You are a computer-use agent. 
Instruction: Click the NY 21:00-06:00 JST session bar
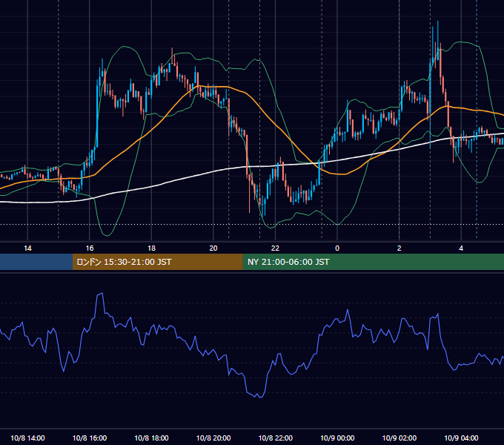point(373,262)
